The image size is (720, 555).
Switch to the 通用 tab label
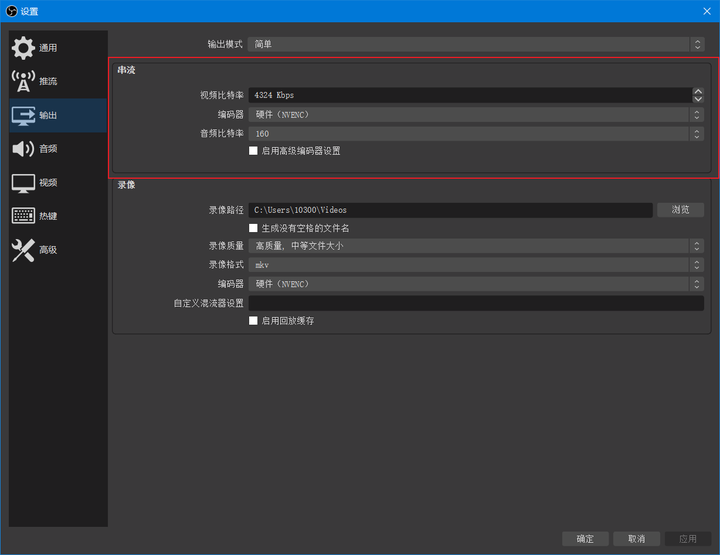pos(48,48)
